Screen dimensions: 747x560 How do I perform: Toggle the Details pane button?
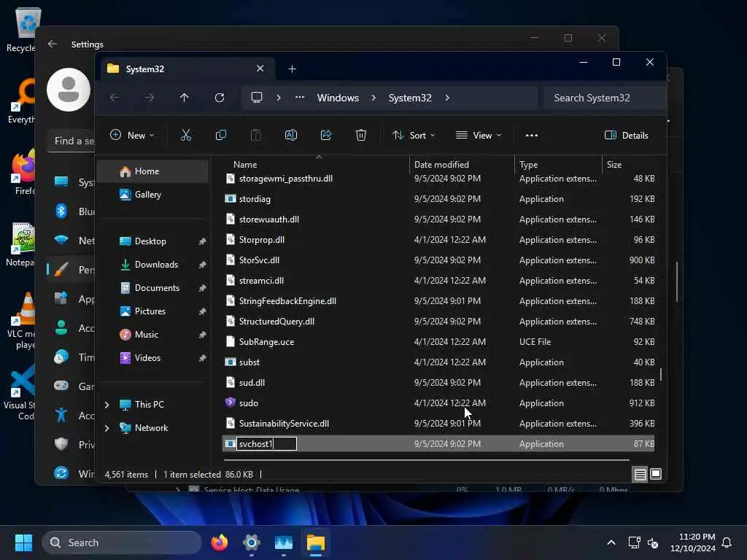click(x=626, y=135)
